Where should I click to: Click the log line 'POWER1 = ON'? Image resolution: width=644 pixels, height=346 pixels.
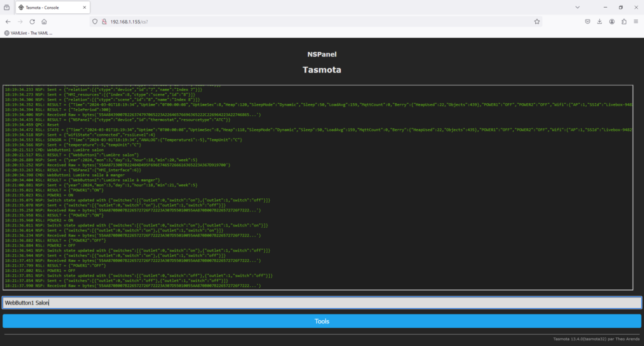(39, 195)
